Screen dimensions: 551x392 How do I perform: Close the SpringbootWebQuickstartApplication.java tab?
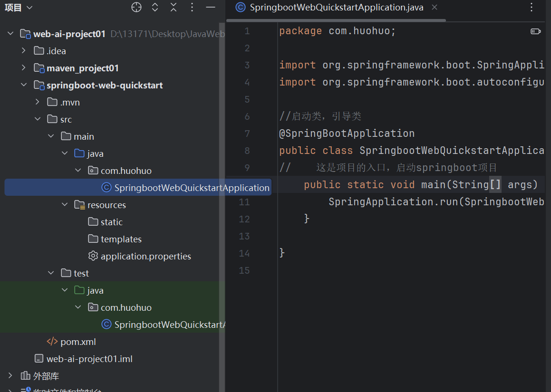point(435,7)
